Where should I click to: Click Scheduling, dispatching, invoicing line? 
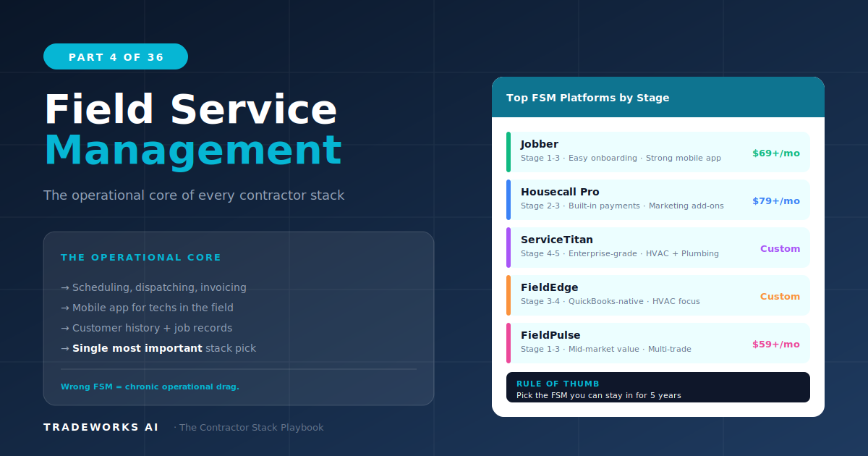[x=153, y=287]
